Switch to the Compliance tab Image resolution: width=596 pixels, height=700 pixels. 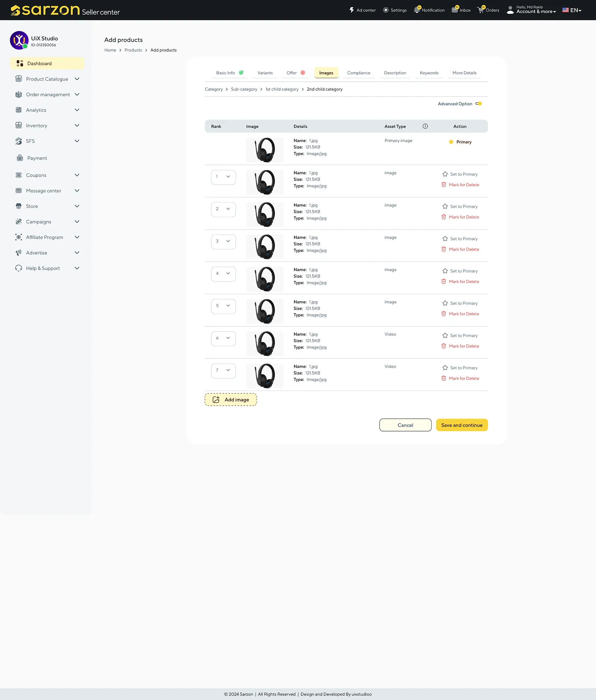[359, 73]
